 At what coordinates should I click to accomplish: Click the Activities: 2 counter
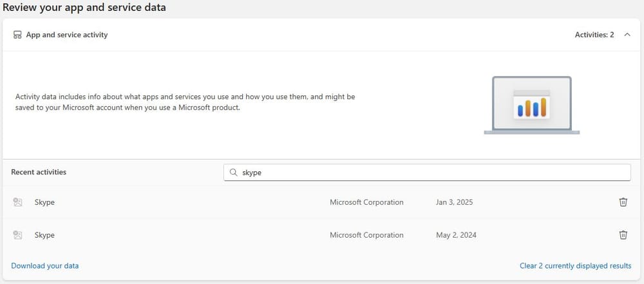594,35
